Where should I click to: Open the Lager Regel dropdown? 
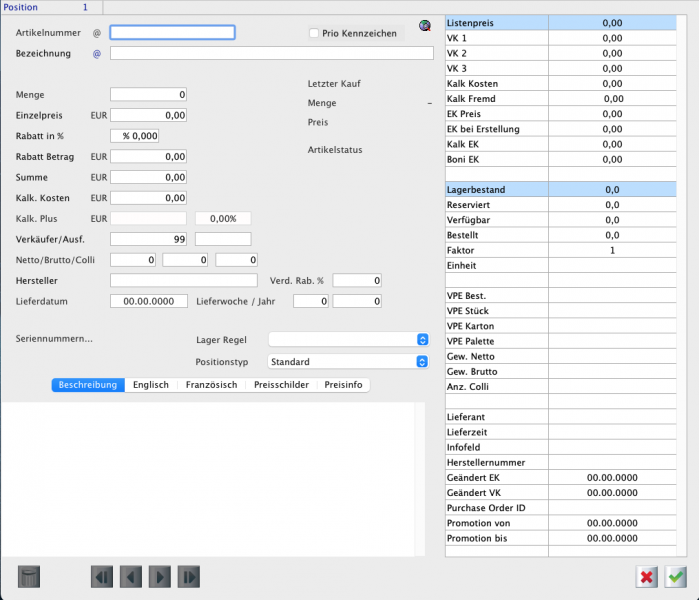coord(348,339)
